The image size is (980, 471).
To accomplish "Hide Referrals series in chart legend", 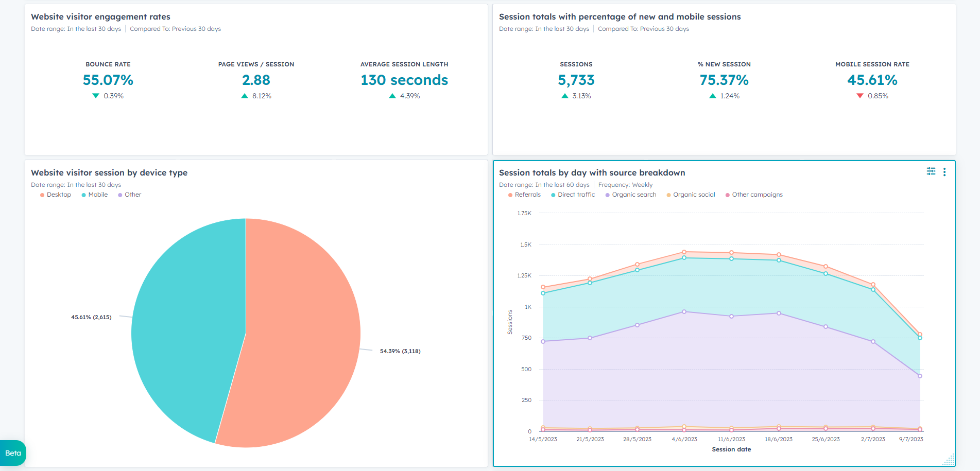I will point(524,195).
